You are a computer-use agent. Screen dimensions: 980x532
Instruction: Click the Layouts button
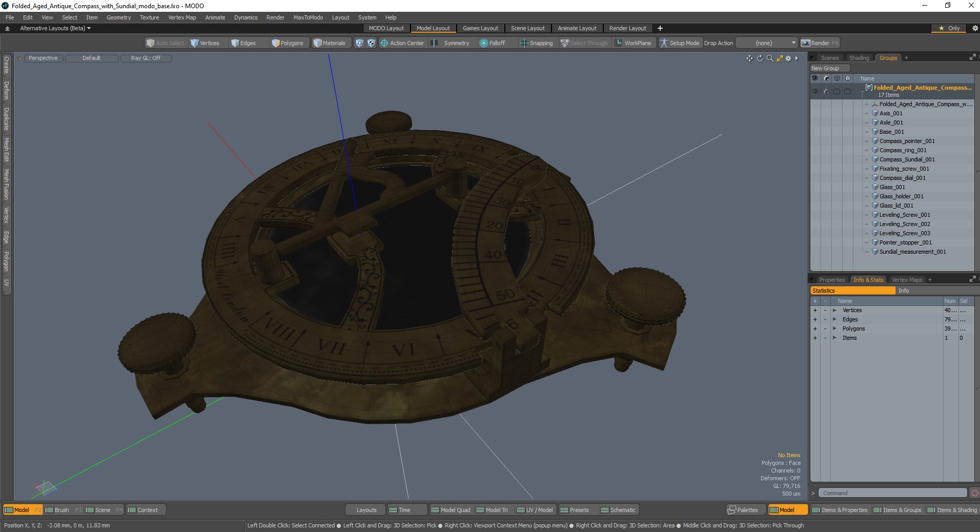366,510
